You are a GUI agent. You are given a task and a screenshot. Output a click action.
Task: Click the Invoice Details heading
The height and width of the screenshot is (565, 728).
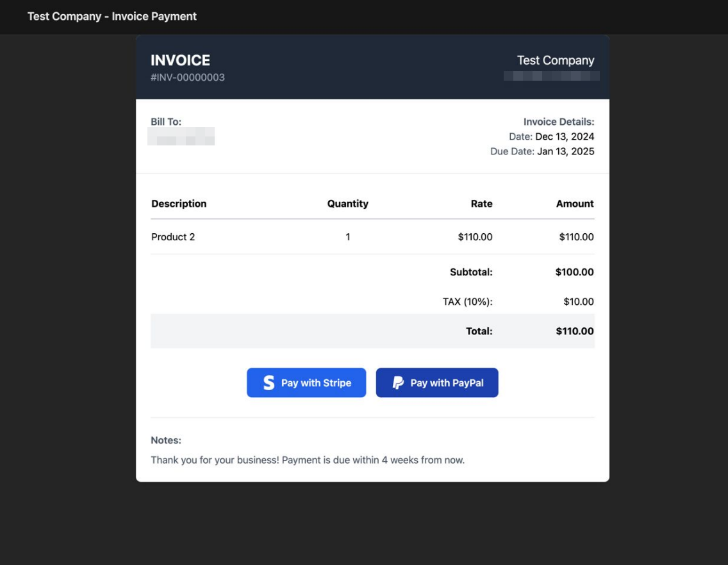pyautogui.click(x=558, y=121)
